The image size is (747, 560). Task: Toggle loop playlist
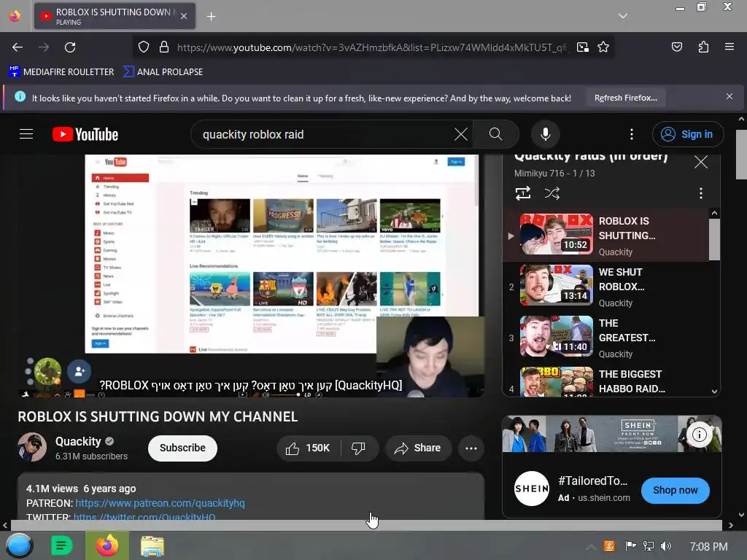tap(522, 193)
